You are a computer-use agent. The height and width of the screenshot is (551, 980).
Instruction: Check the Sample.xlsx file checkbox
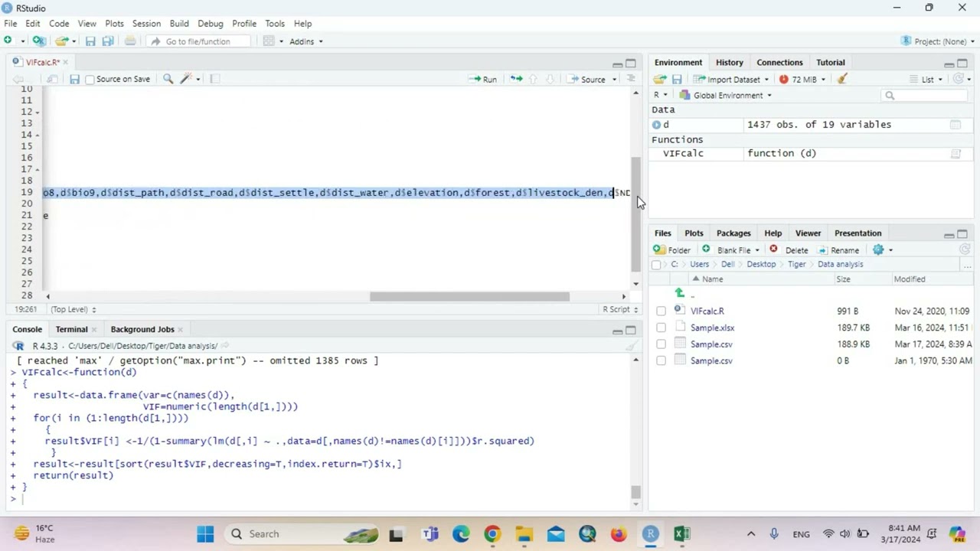point(661,328)
